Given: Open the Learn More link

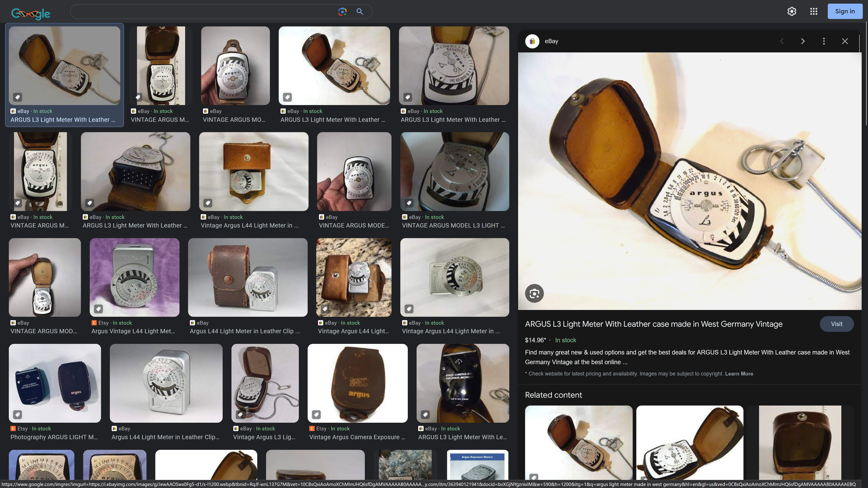Looking at the screenshot, I should point(739,373).
